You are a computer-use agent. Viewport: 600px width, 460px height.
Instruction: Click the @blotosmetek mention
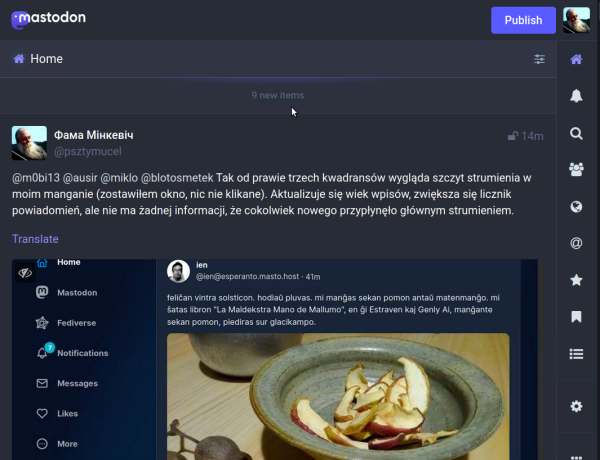(177, 178)
